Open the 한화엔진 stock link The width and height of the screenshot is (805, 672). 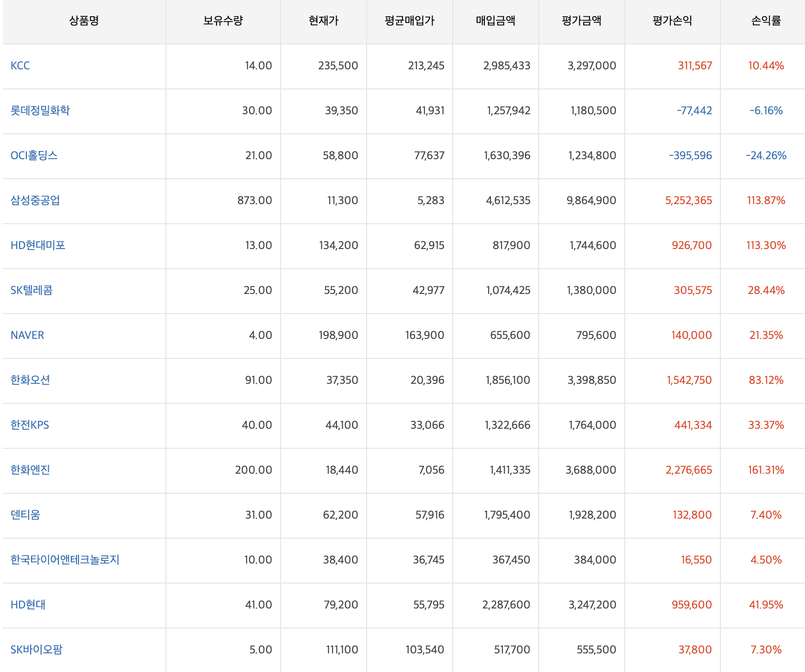coord(30,470)
